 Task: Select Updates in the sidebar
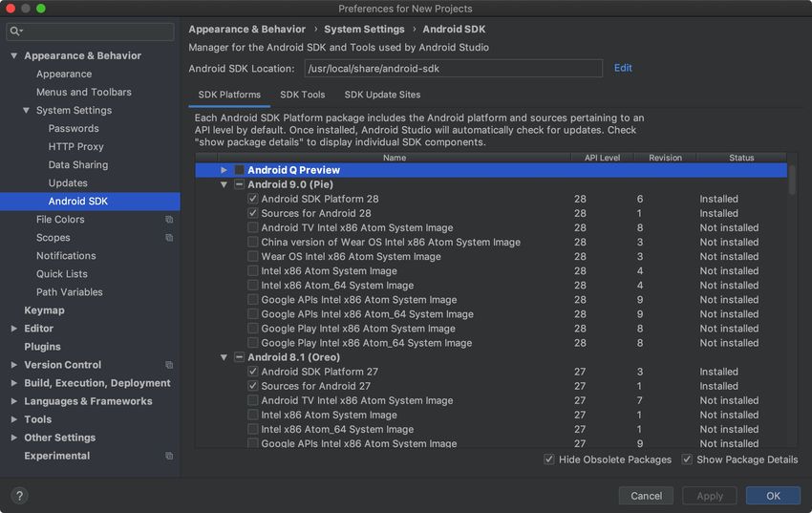click(68, 183)
